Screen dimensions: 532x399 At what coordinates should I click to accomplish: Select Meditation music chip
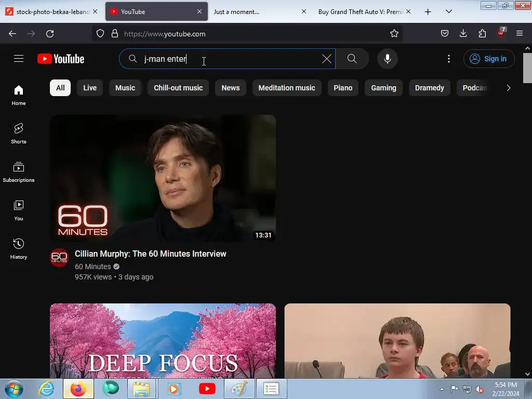(x=287, y=88)
